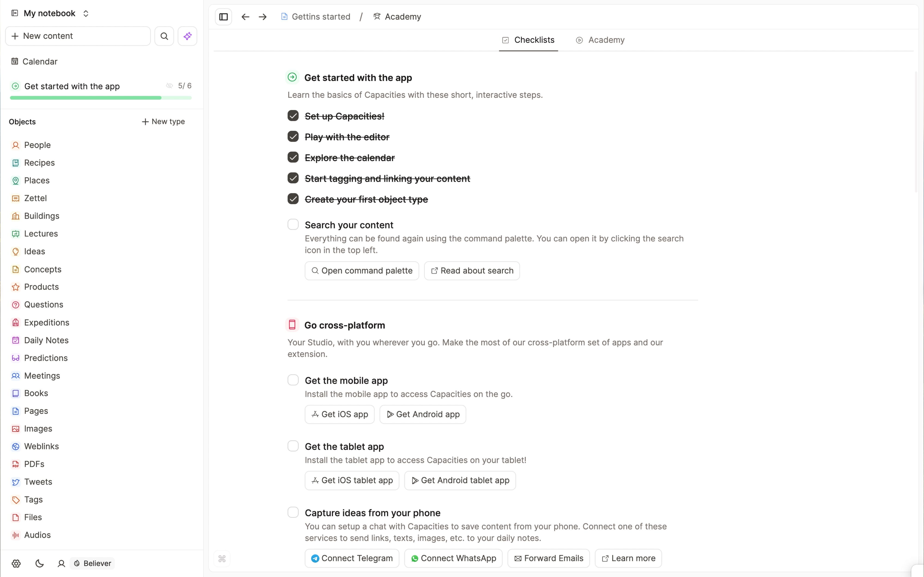Check the Search your content checkbox
924x577 pixels.
293,224
